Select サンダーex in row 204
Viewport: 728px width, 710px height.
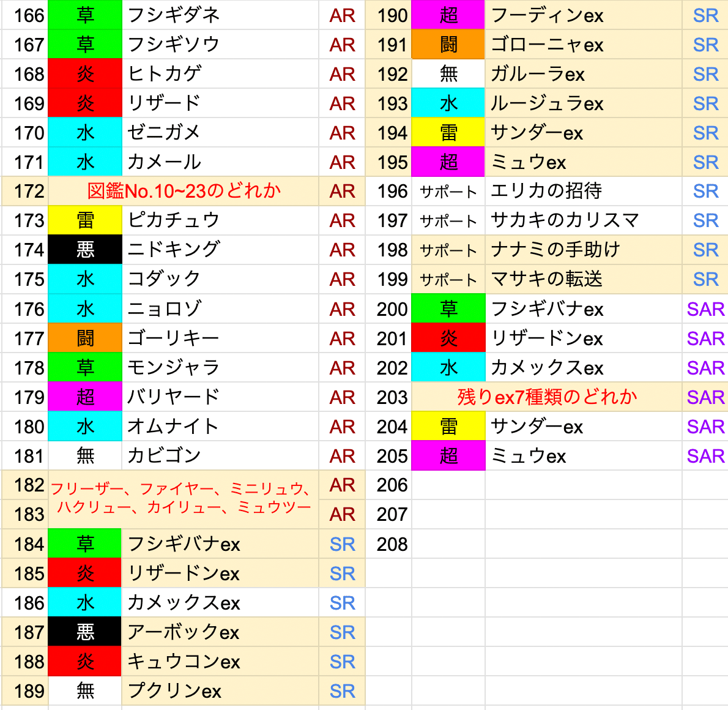584,427
